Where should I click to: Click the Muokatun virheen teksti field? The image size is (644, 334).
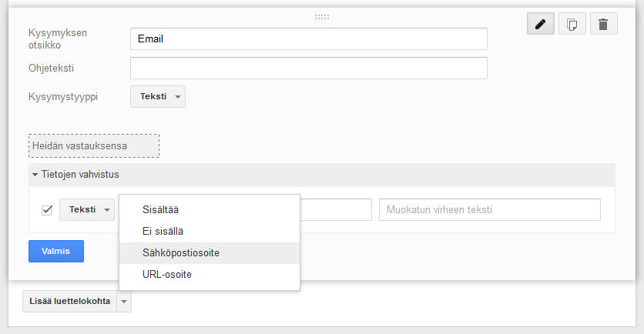[x=489, y=209]
